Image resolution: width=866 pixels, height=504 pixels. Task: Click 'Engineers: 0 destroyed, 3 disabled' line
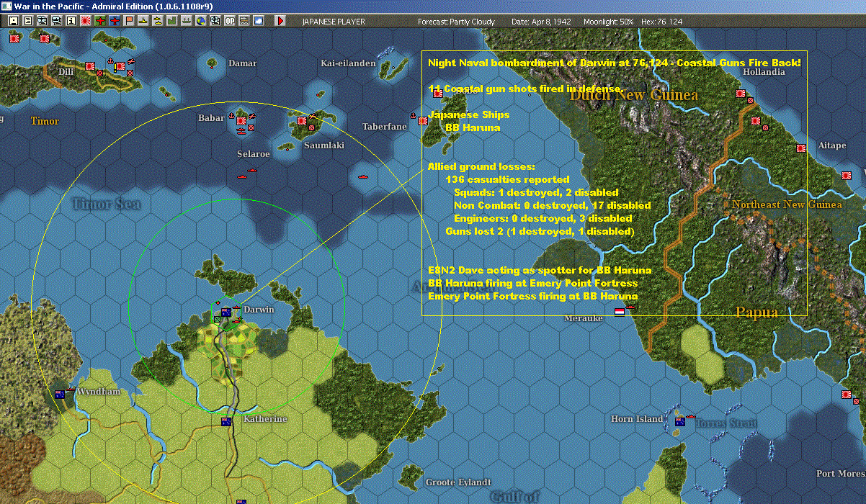pos(543,218)
